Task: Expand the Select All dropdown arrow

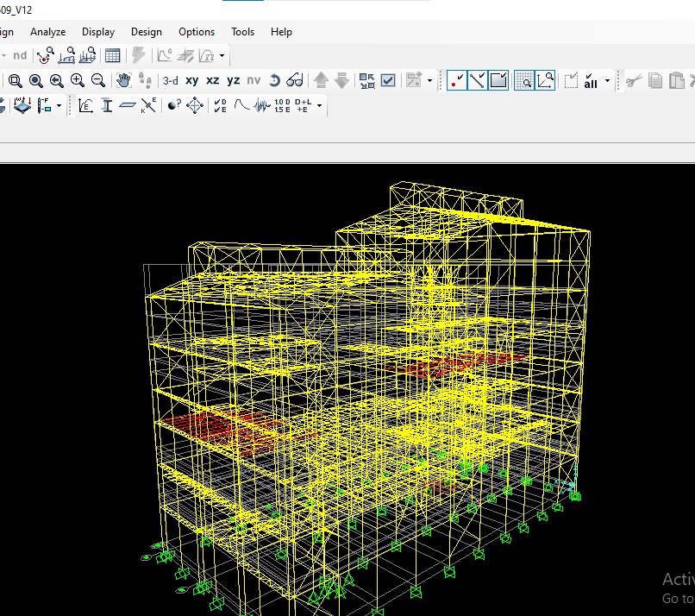Action: coord(607,81)
